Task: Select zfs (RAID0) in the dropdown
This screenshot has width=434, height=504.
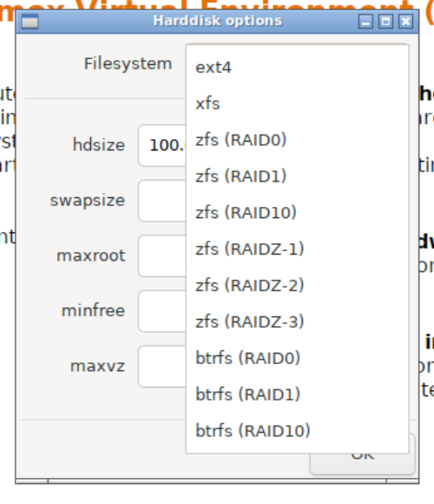Action: (x=297, y=140)
